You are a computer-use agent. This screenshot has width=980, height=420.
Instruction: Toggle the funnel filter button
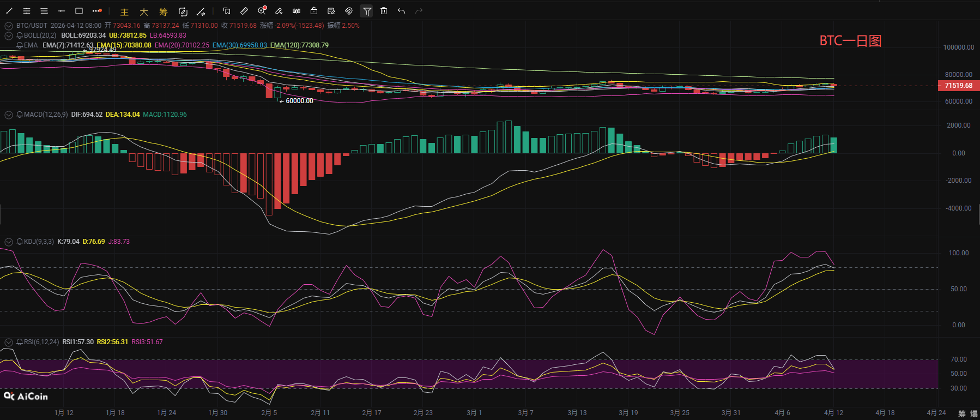(x=367, y=11)
